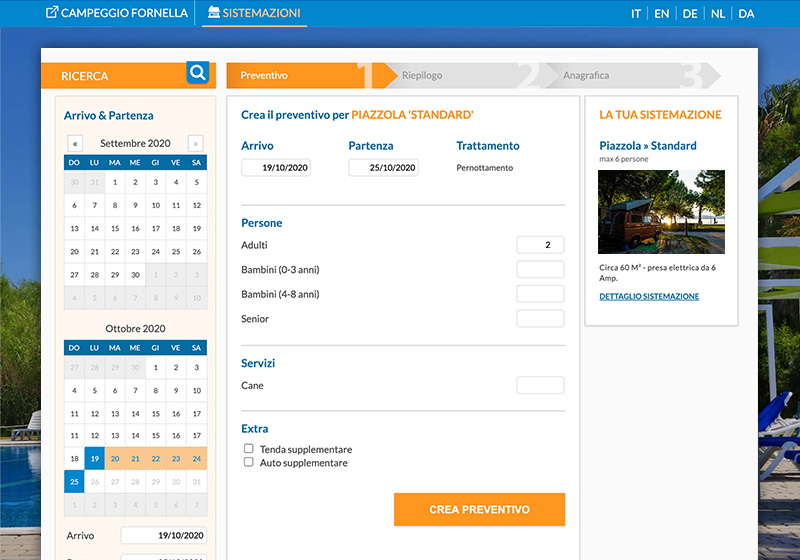Viewport: 800px width, 560px height.
Task: Click the Ricerca header bar
Action: click(128, 75)
